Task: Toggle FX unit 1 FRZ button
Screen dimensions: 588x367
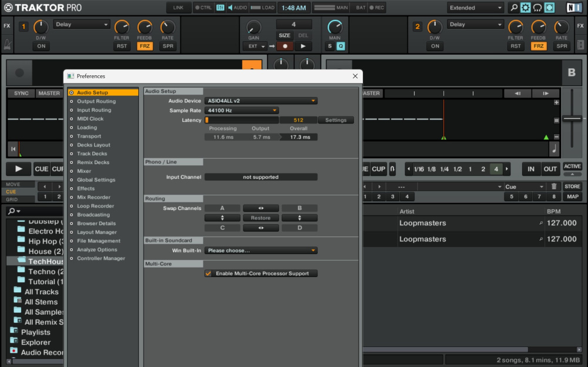Action: point(145,46)
